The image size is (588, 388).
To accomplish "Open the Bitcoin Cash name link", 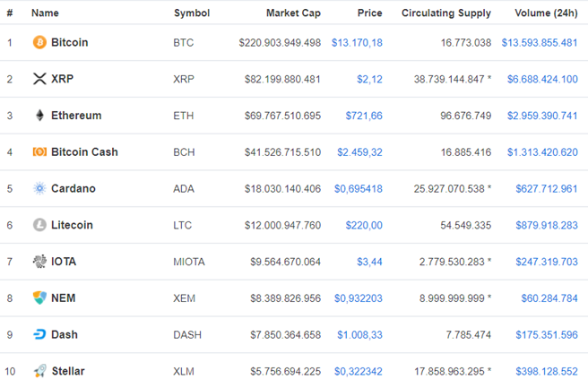I will point(84,151).
